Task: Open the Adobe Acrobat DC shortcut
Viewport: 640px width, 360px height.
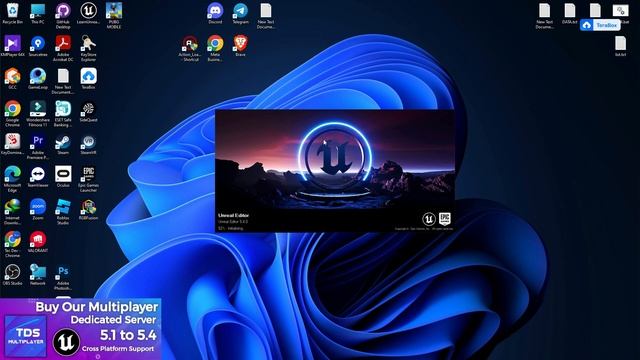Action: click(x=63, y=48)
